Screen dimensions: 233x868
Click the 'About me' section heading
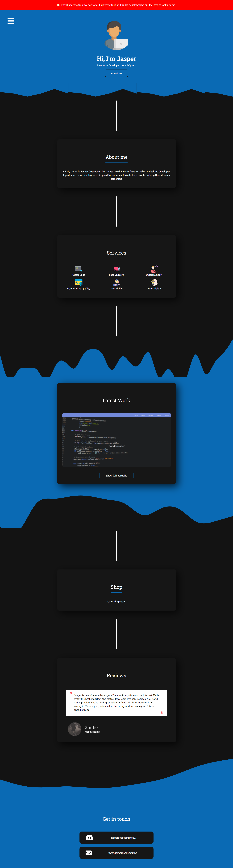click(116, 157)
